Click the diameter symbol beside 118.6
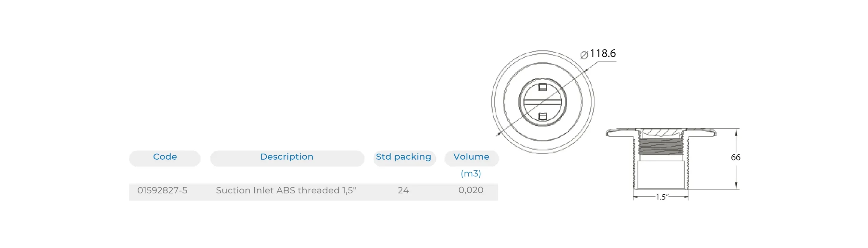Image resolution: width=868 pixels, height=248 pixels. 584,55
